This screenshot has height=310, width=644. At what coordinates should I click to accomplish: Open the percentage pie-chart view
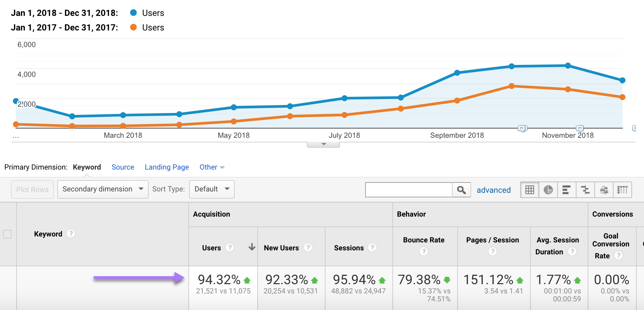coord(548,189)
